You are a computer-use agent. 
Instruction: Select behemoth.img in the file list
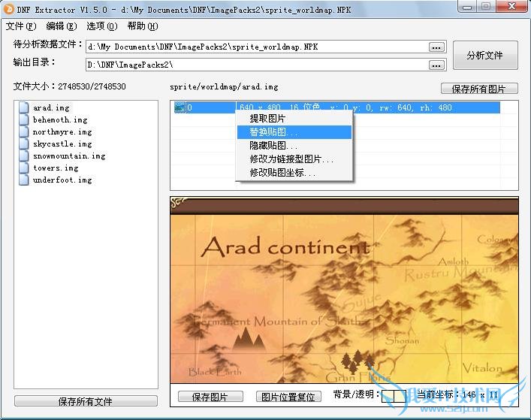60,119
